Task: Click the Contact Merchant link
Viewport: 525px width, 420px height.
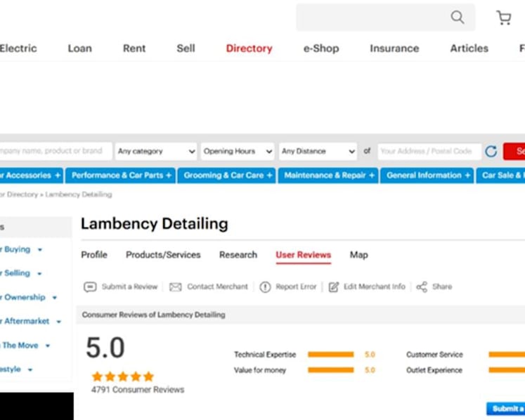Action: 217,287
